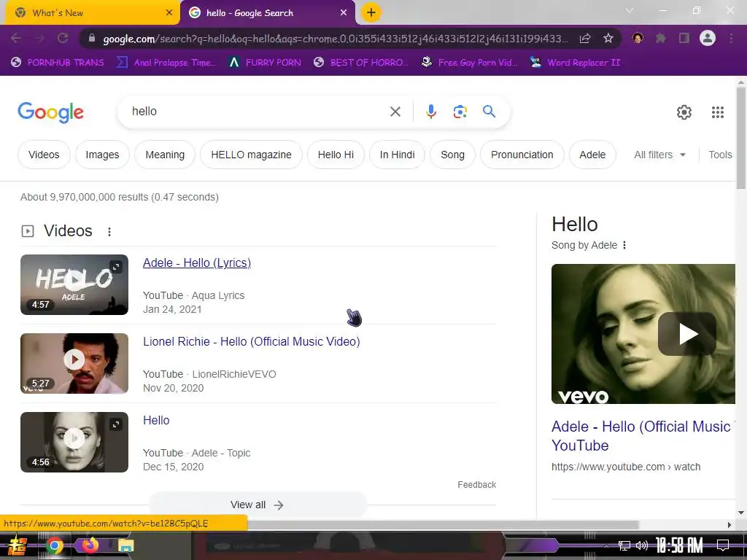
Task: Close the hello - Google Search tab
Action: coord(344,13)
